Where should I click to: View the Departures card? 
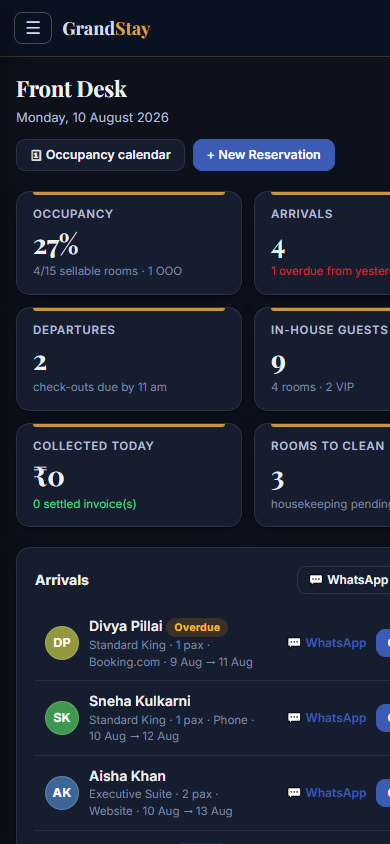(x=129, y=359)
